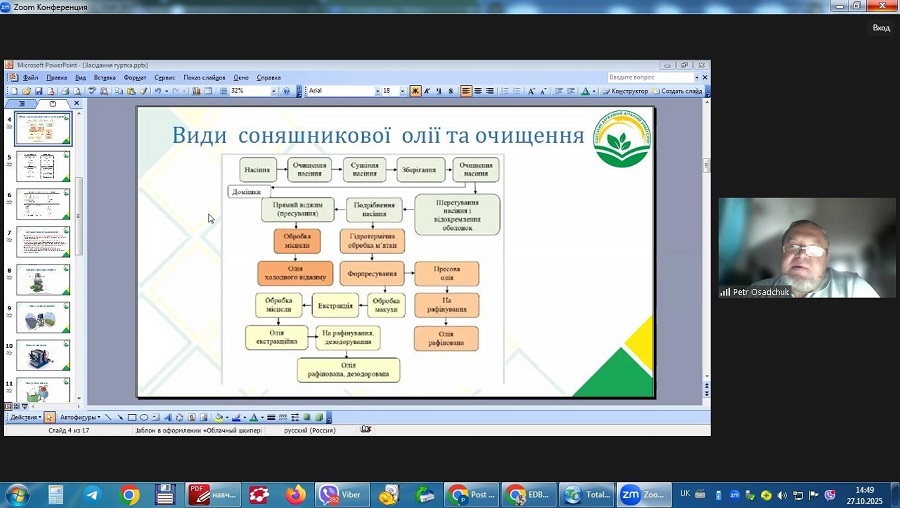Image resolution: width=900 pixels, height=508 pixels.
Task: Toggle underline text formatting
Action: coord(438,91)
